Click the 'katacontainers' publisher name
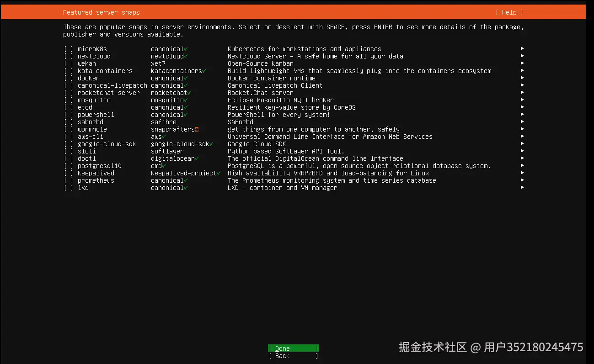The image size is (594, 364). [177, 71]
